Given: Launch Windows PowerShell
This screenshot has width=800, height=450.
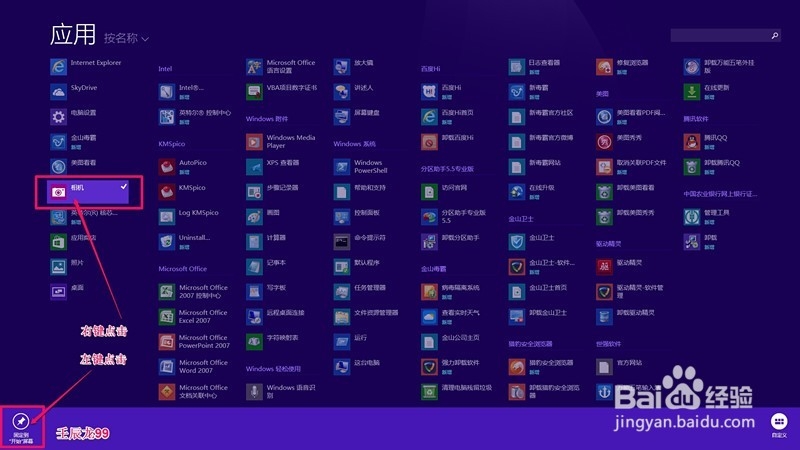Looking at the screenshot, I should coord(361,166).
